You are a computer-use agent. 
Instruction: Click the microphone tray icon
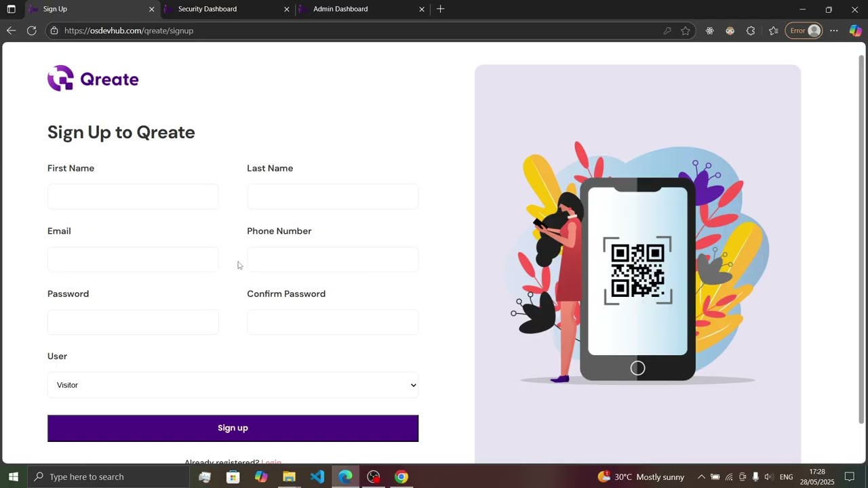coord(755,477)
